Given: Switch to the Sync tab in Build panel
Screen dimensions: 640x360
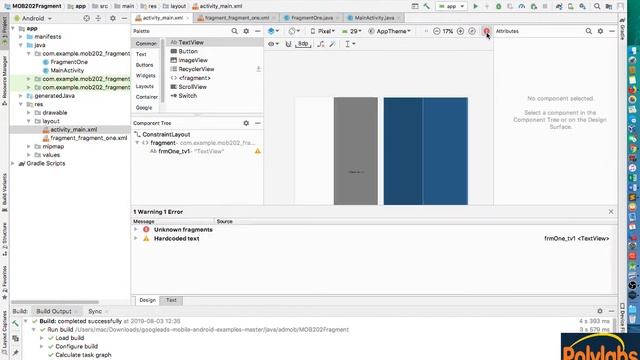Looking at the screenshot, I should 95,311.
